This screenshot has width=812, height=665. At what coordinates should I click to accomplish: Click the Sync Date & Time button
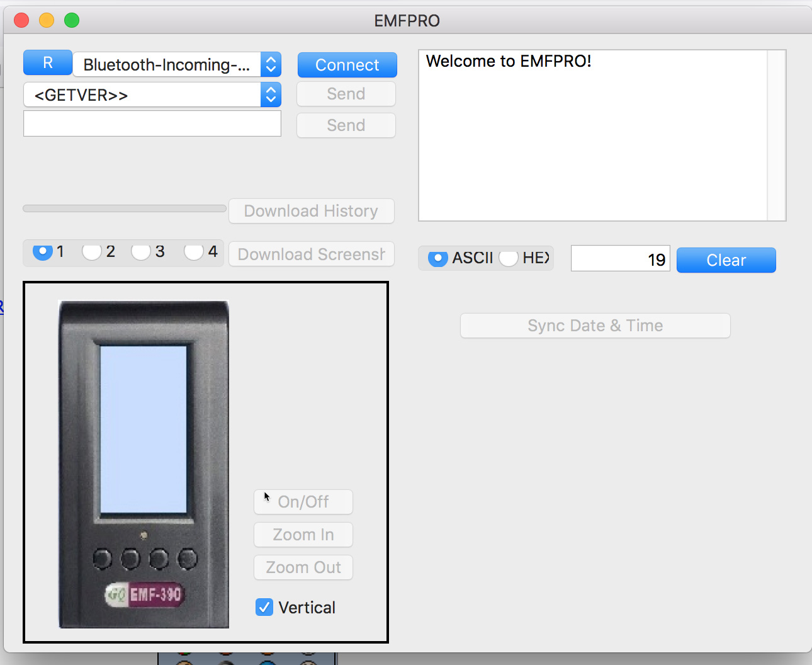595,326
